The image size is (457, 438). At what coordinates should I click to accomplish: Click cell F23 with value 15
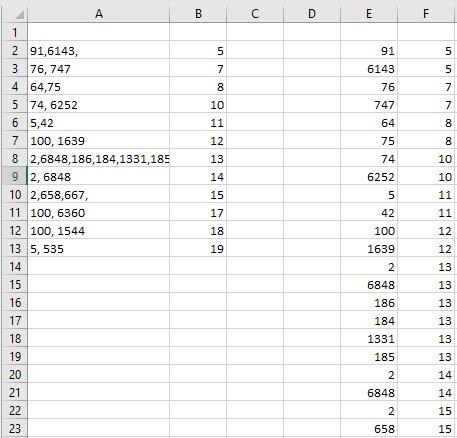click(427, 429)
